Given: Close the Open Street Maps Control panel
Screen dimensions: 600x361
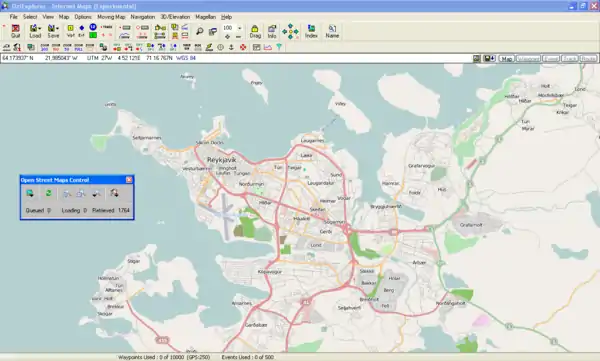Looking at the screenshot, I should pos(129,180).
